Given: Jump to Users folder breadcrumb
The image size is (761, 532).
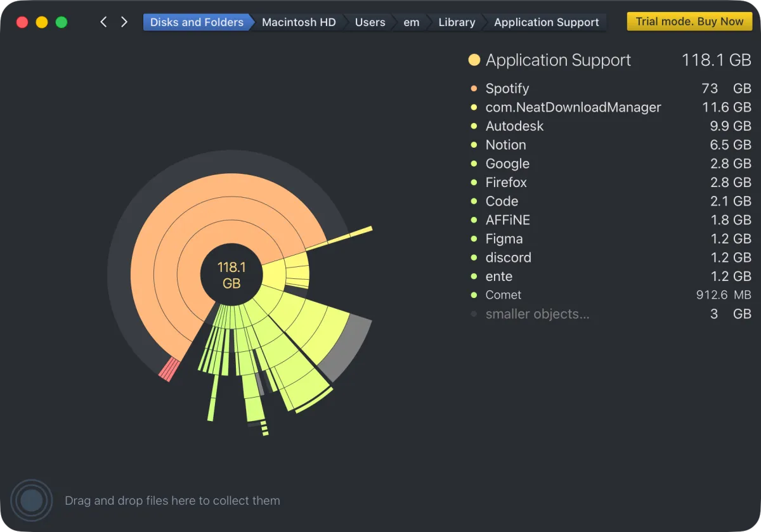Looking at the screenshot, I should (370, 22).
